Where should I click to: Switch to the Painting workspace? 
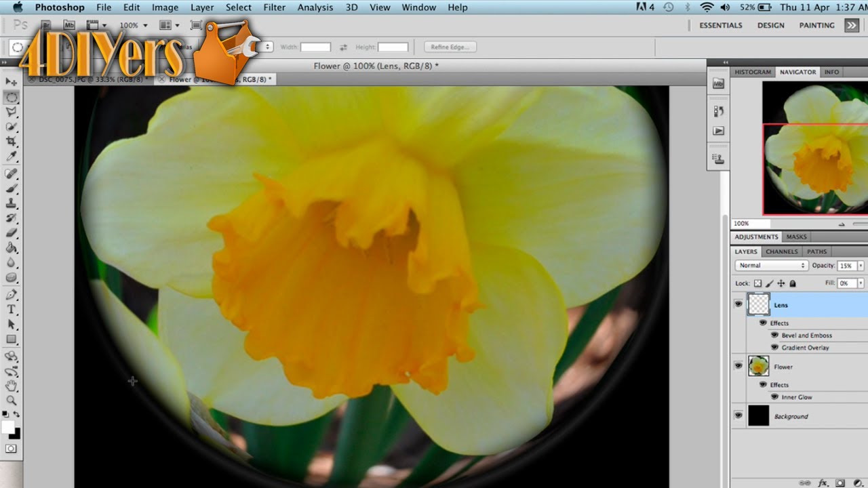(x=816, y=25)
